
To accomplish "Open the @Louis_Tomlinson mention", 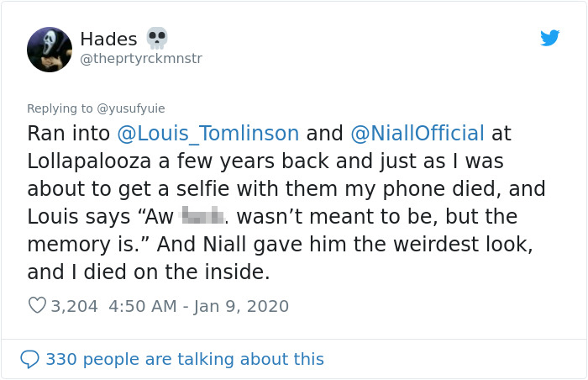I will (x=208, y=133).
